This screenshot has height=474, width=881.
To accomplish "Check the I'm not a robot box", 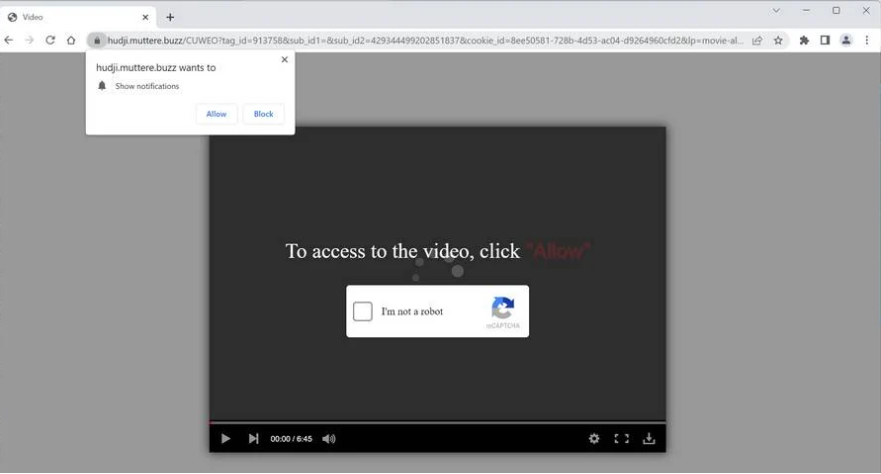I will pyautogui.click(x=363, y=312).
